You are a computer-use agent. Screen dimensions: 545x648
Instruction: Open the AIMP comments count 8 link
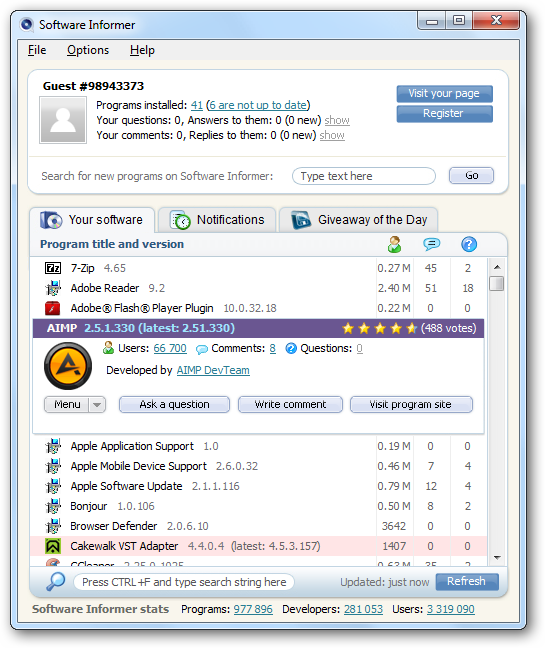click(x=273, y=348)
